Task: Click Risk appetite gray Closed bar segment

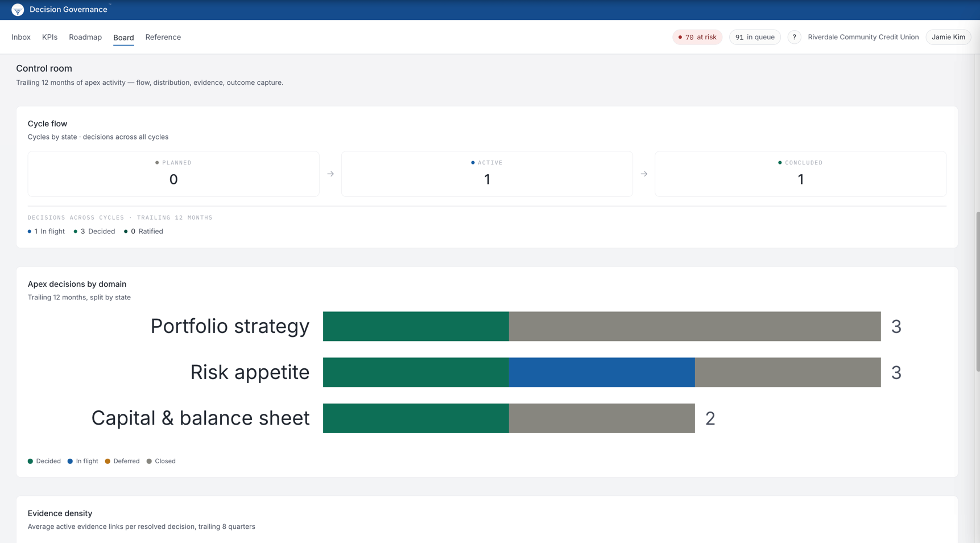Action: click(788, 372)
